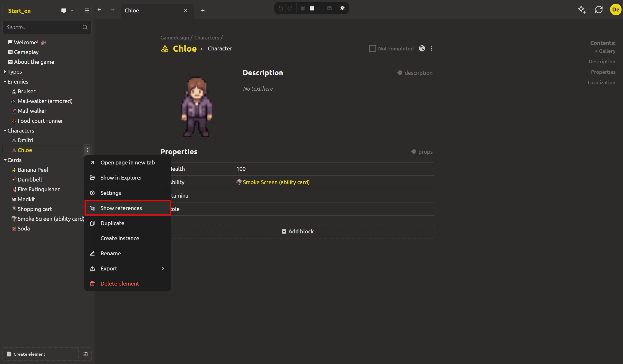Image resolution: width=623 pixels, height=364 pixels.
Task: Click the undo icon in top toolbar
Action: (x=280, y=8)
